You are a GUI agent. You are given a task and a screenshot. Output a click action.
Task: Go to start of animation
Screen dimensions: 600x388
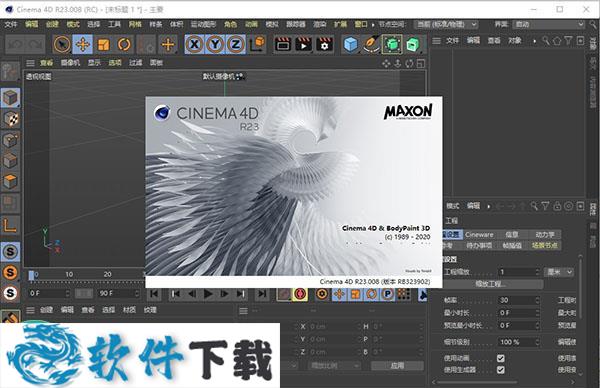click(154, 294)
